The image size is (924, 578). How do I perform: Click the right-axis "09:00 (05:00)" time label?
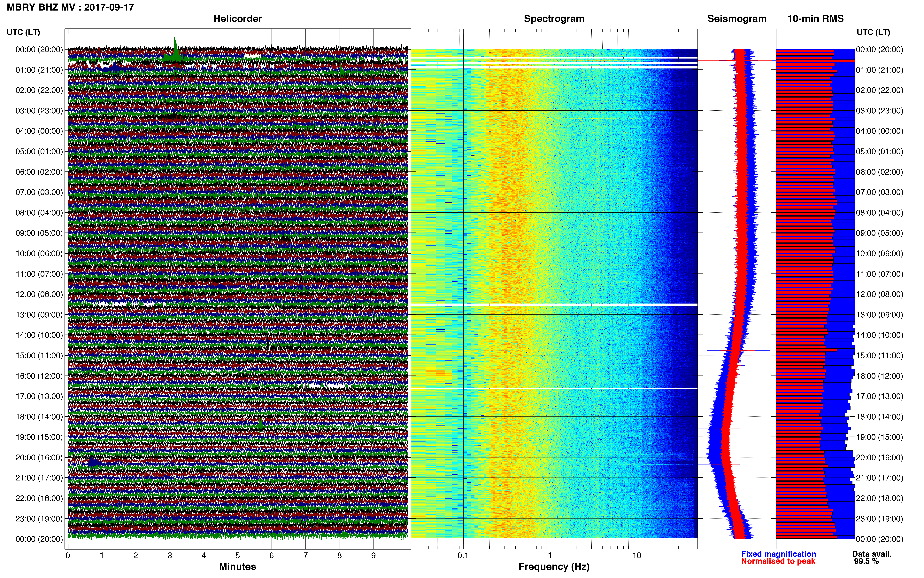click(x=879, y=233)
